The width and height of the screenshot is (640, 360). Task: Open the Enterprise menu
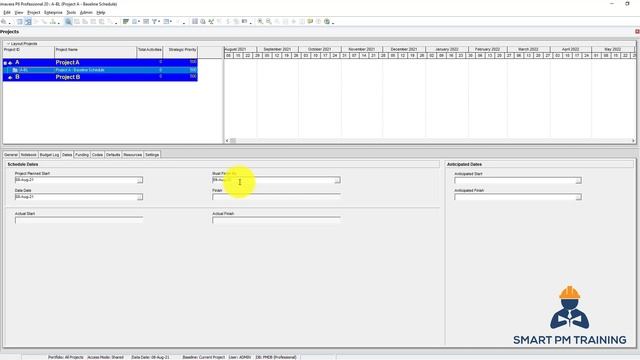coord(53,13)
